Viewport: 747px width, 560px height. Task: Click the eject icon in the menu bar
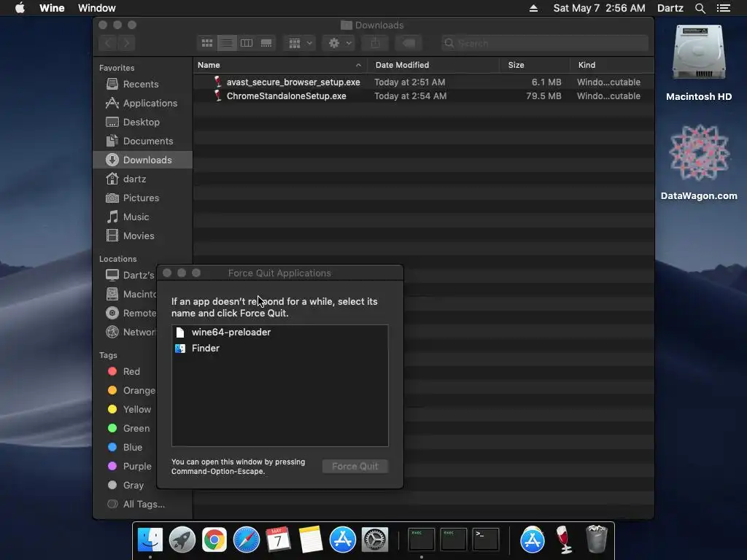tap(533, 8)
